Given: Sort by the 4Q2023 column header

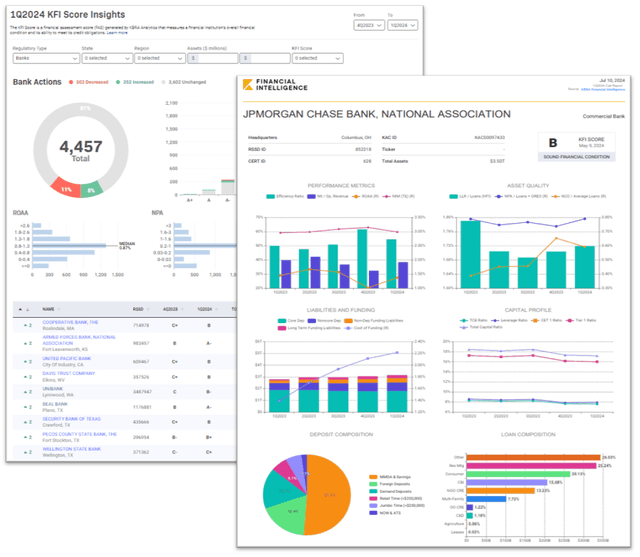Looking at the screenshot, I should coord(173,309).
